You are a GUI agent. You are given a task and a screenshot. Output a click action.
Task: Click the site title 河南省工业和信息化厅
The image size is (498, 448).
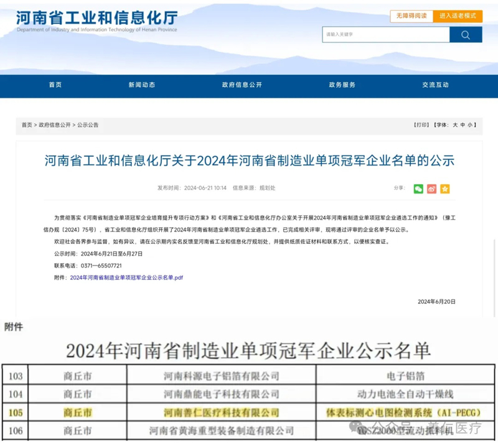click(97, 18)
